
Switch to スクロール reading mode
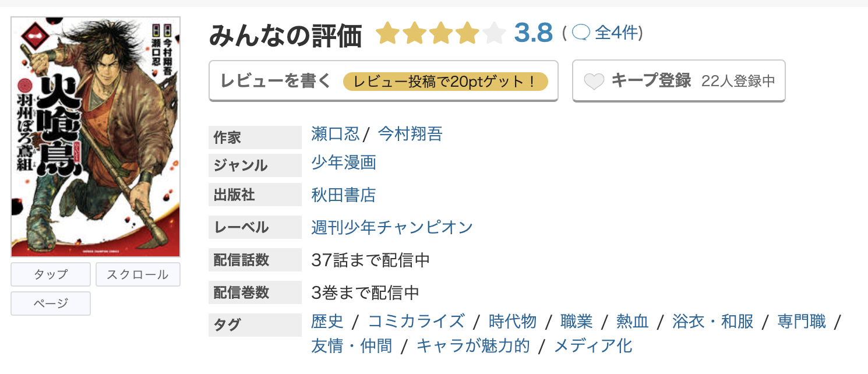138,274
